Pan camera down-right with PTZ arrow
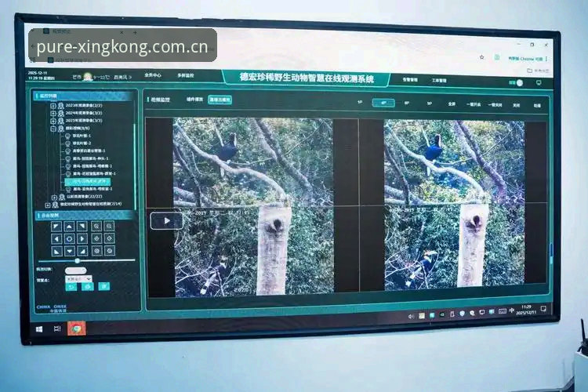The image size is (588, 392). point(82,251)
